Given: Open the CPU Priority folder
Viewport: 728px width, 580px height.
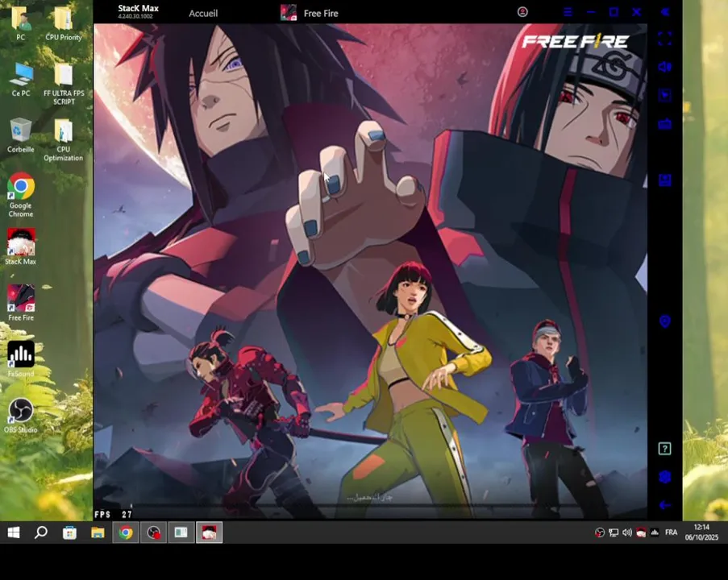Looking at the screenshot, I should (x=64, y=23).
